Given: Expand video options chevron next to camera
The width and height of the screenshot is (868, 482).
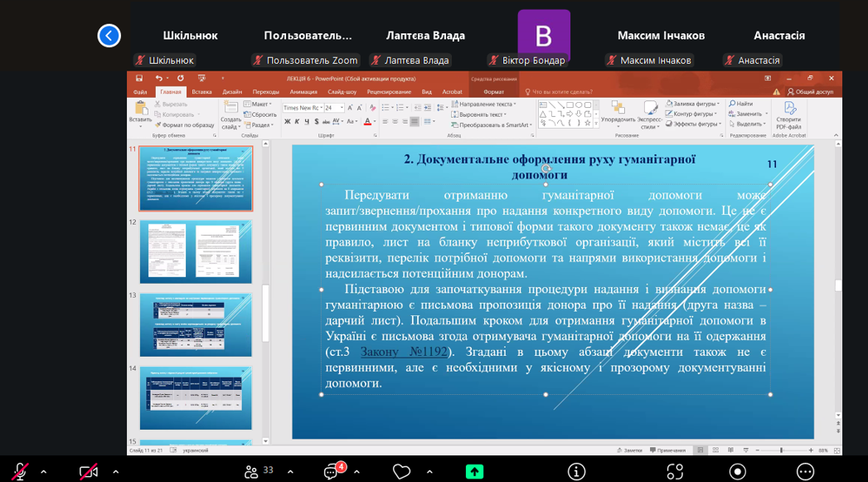Looking at the screenshot, I should pyautogui.click(x=115, y=471).
